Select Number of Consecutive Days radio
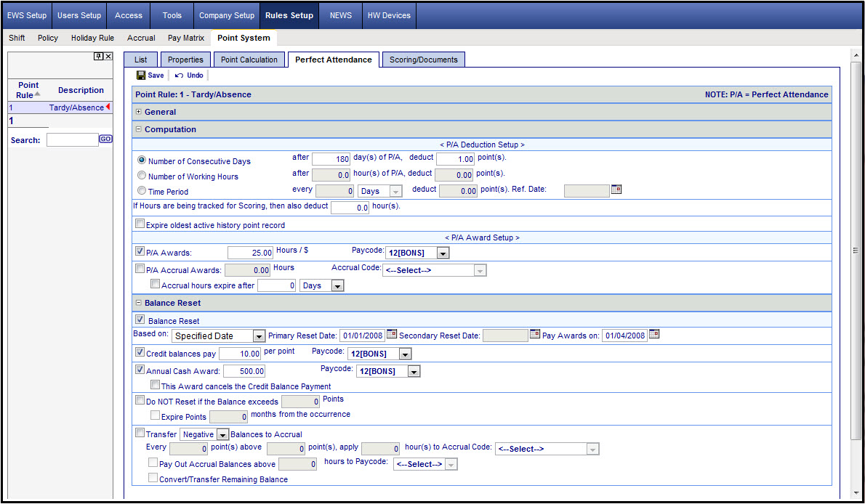Screen dimensions: 865x504 click(x=142, y=160)
